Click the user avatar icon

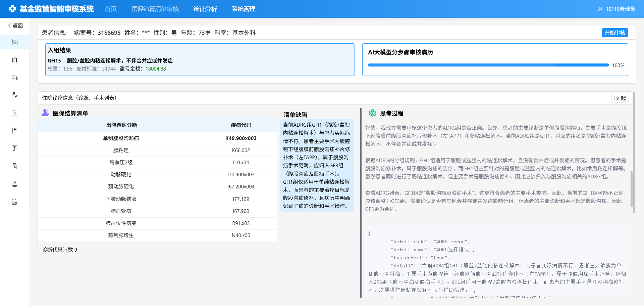pyautogui.click(x=600, y=9)
